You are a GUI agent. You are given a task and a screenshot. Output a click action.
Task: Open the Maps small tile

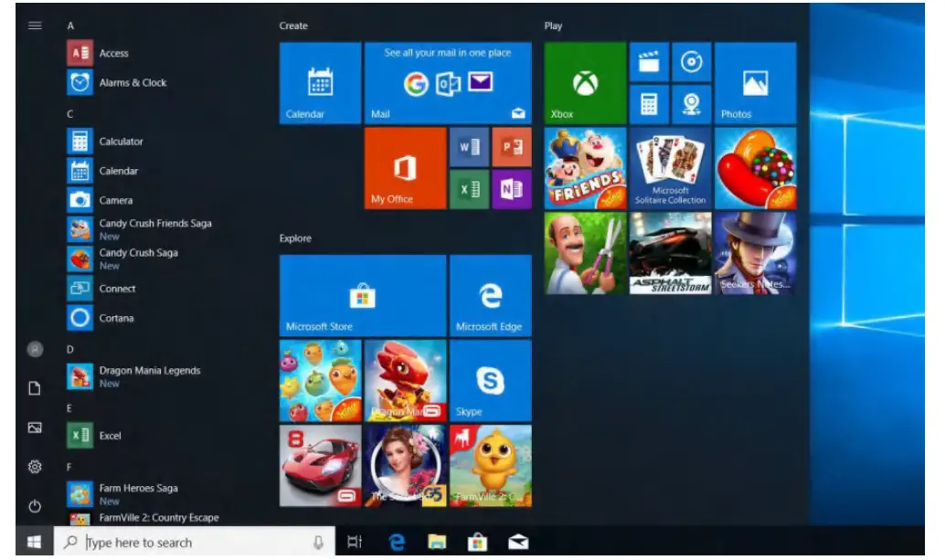(691, 104)
